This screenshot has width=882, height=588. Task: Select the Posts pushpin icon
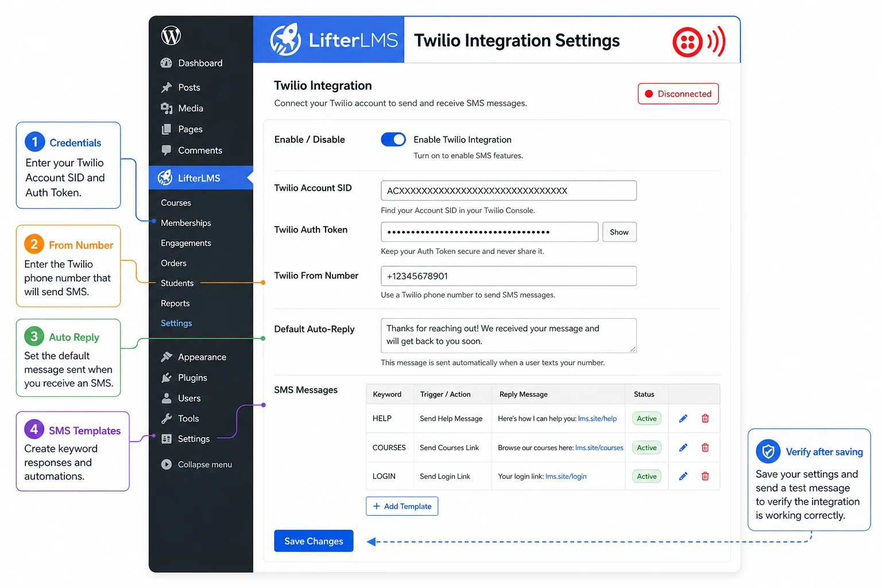tap(167, 87)
